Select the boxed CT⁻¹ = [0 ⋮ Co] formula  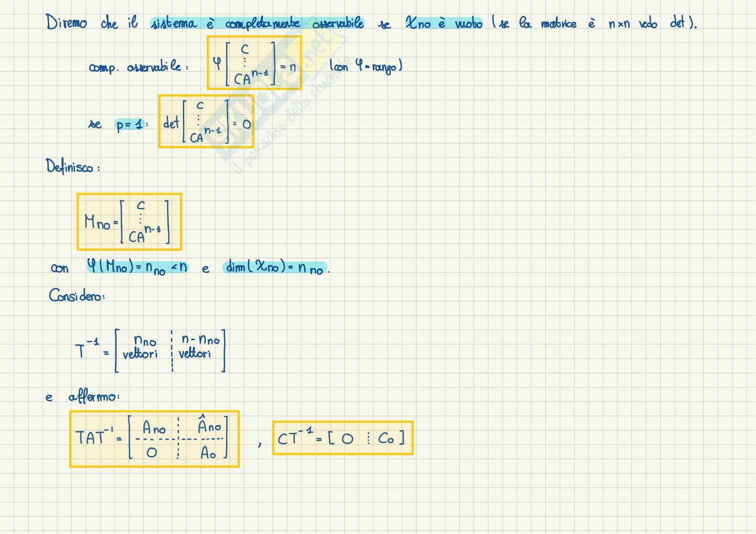[x=342, y=438]
